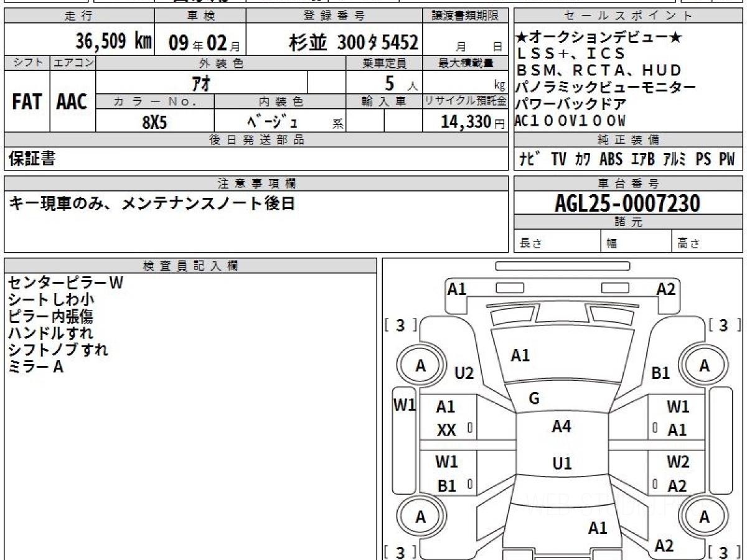The width and height of the screenshot is (747, 560).
Task: Click the 内装色 header
Action: click(x=280, y=101)
